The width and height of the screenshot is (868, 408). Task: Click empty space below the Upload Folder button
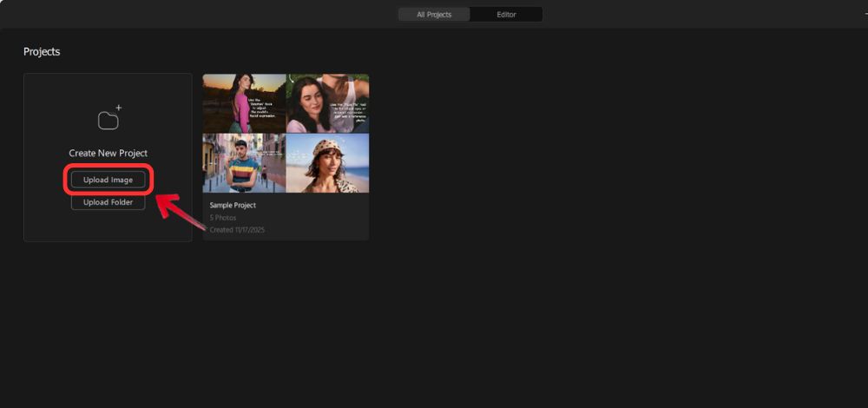coord(108,226)
